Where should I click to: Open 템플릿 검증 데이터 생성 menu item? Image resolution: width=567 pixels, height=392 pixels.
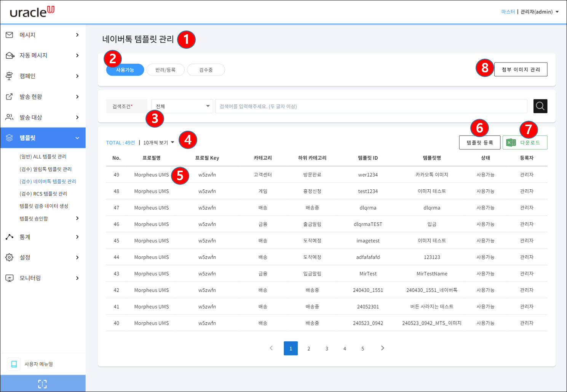[x=44, y=206]
